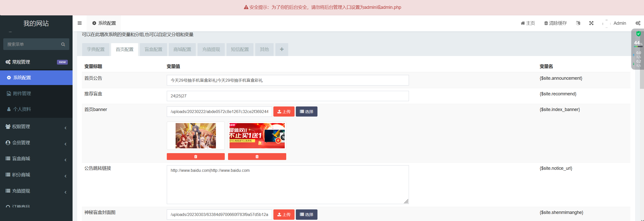Open the settings gears icon at top right
Viewport: 644px width, 221px height.
[638, 23]
